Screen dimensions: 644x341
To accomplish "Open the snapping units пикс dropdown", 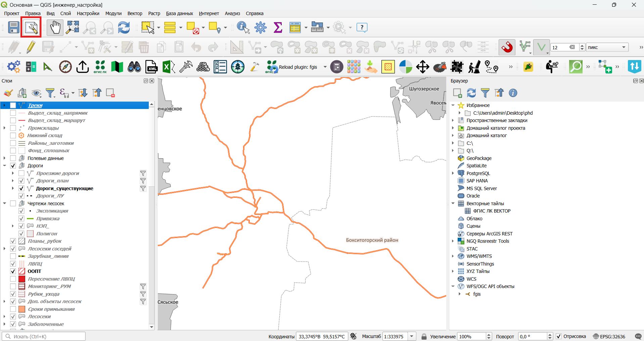I will coord(607,47).
